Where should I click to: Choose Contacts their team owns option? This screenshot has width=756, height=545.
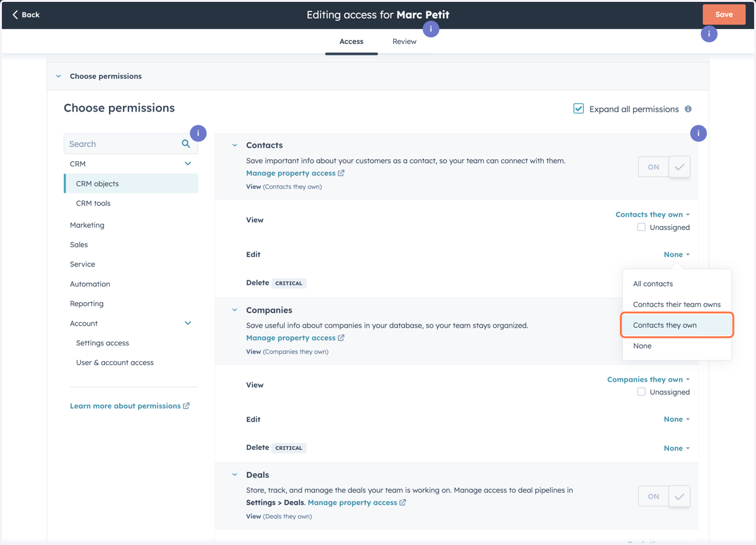(677, 304)
